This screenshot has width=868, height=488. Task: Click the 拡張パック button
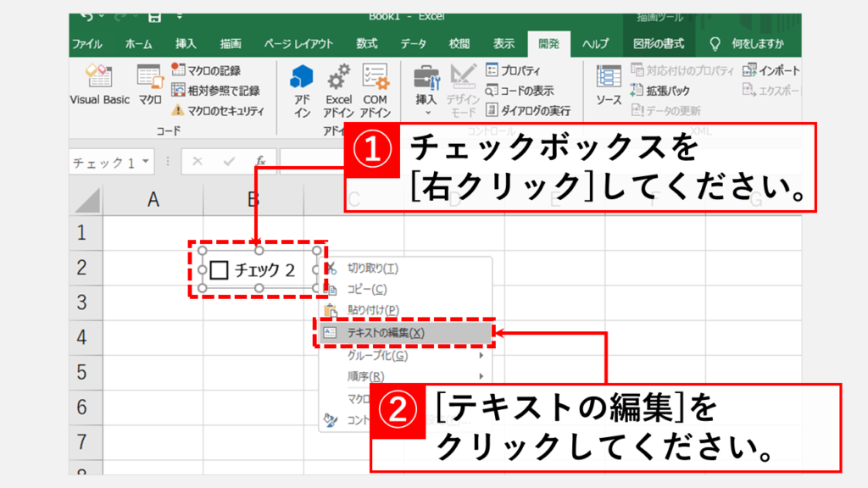click(659, 91)
